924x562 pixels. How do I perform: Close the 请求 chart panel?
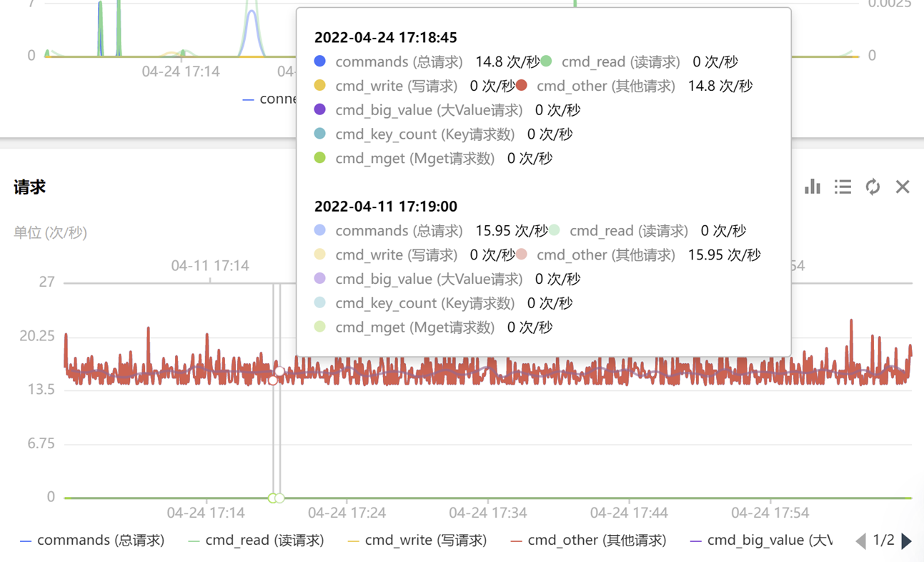(903, 187)
